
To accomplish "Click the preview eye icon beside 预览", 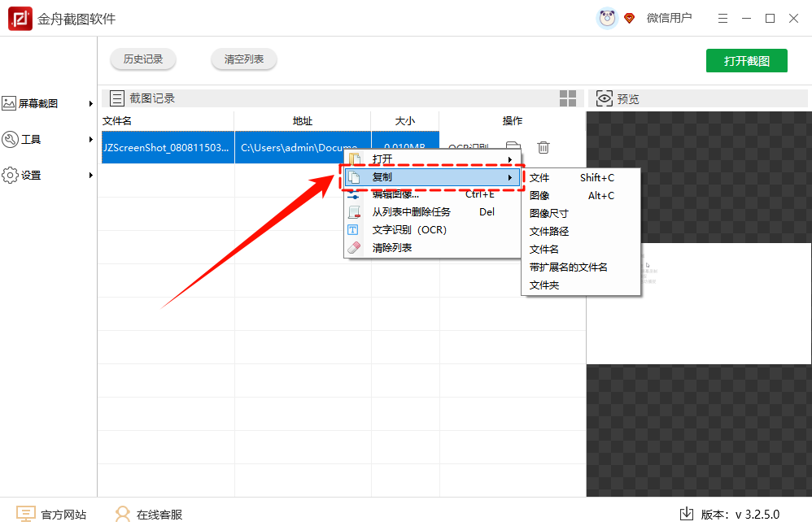I will (604, 98).
